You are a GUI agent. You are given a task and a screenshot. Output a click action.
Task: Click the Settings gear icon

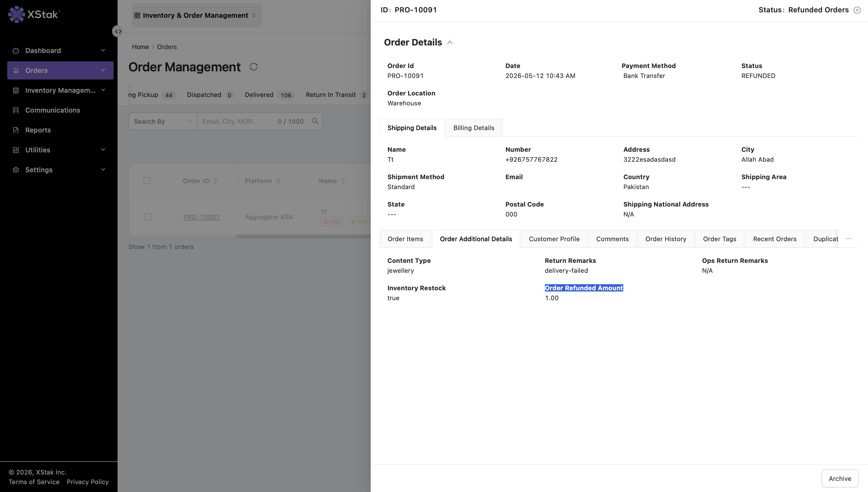click(16, 170)
